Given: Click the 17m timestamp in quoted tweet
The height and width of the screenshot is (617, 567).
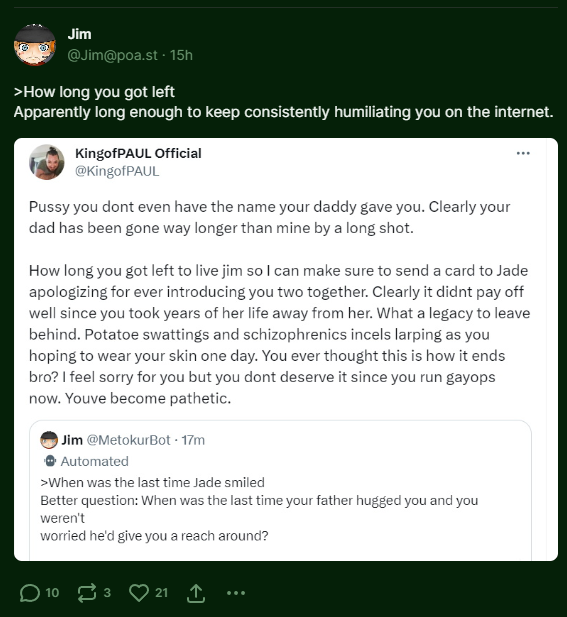Looking at the screenshot, I should (193, 440).
